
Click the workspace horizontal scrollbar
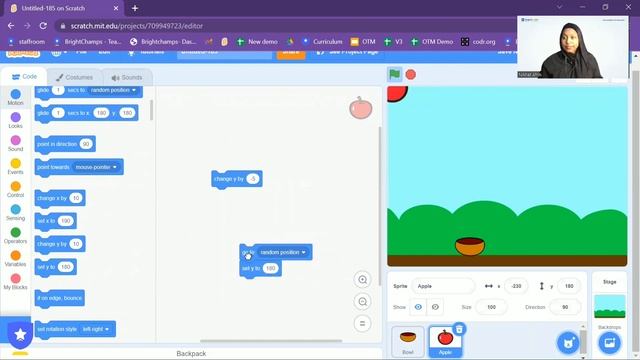[x=271, y=341]
